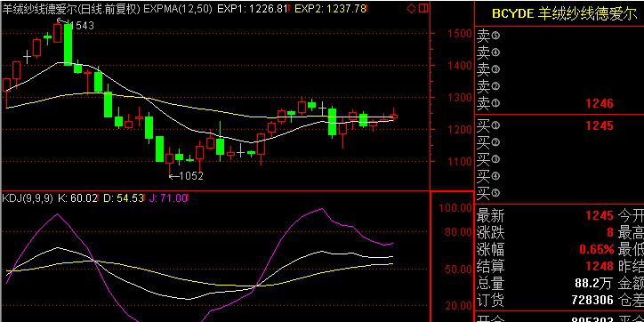Click the red arrow after the EXP1 value
The width and height of the screenshot is (644, 322).
[289, 9]
